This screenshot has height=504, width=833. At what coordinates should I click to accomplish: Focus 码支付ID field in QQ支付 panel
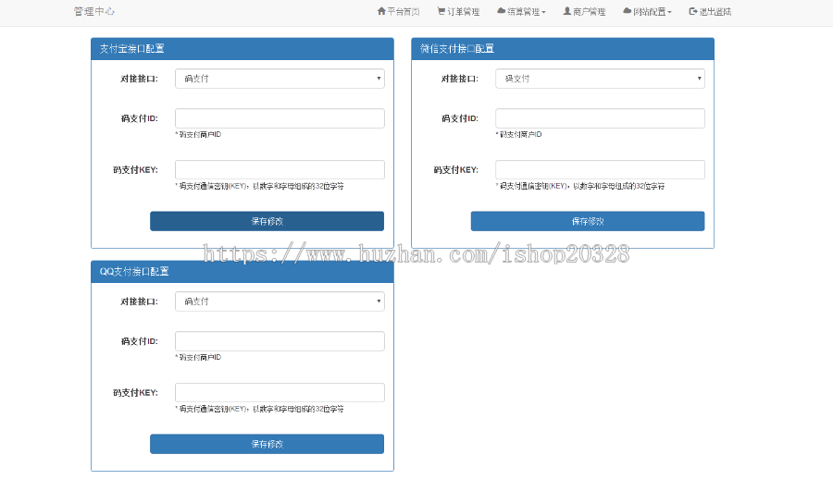[280, 341]
